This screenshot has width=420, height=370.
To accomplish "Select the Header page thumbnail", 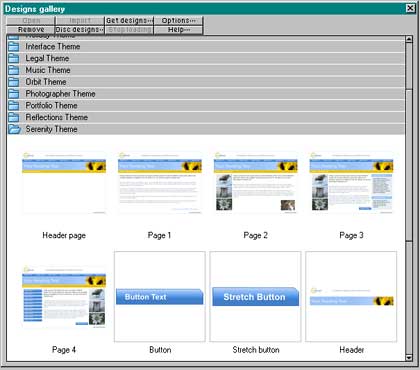I will point(64,183).
